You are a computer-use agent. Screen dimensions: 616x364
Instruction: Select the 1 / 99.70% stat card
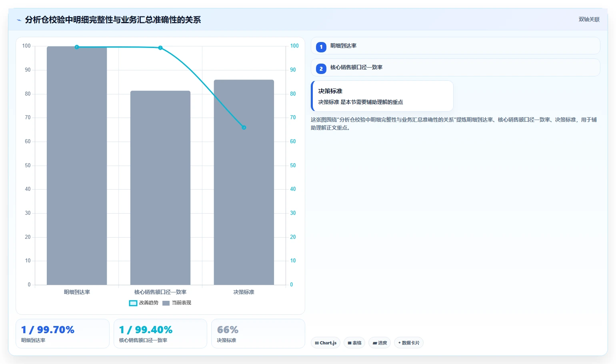[x=62, y=334]
